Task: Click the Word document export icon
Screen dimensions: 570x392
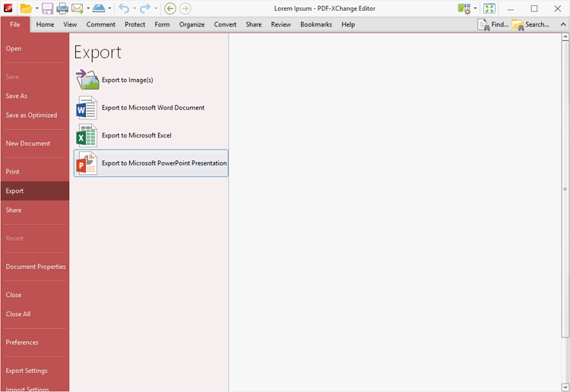Action: (87, 108)
